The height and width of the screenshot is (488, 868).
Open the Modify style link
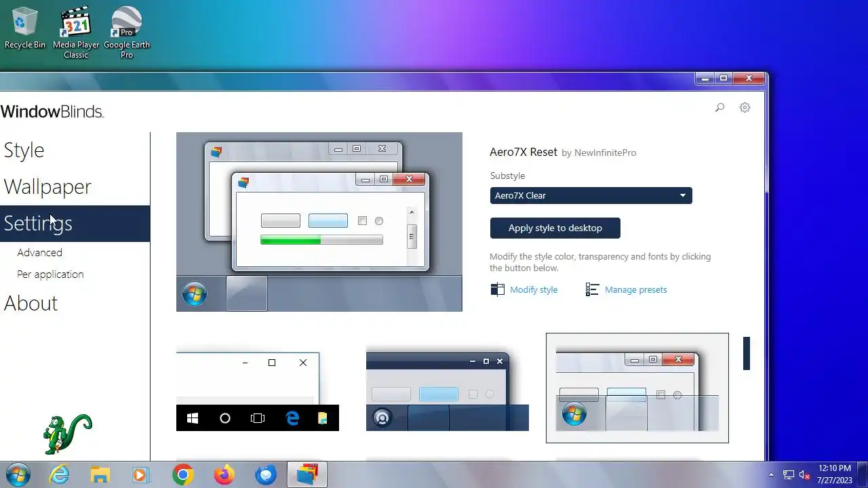tap(534, 289)
